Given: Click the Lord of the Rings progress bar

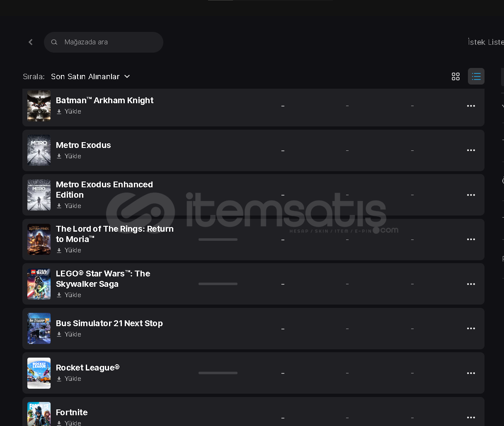Looking at the screenshot, I should (x=218, y=240).
